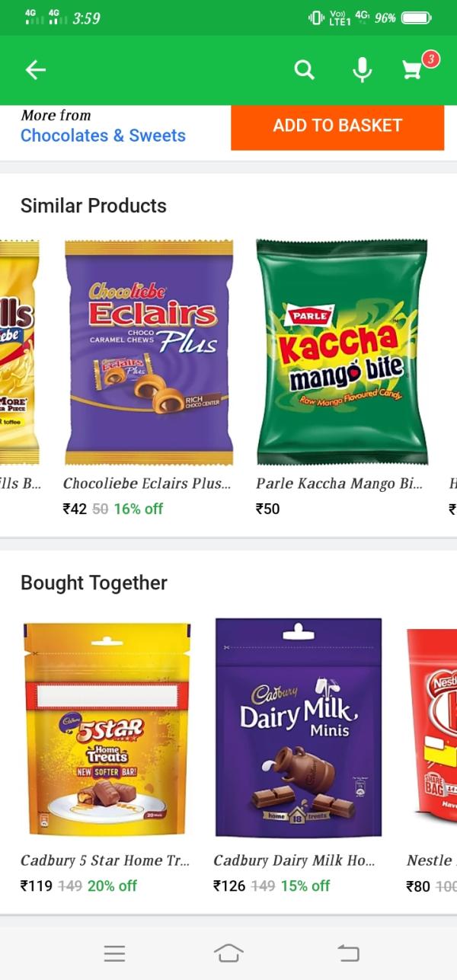The width and height of the screenshot is (457, 980).
Task: Tap the back arrow icon
Action: (x=35, y=70)
